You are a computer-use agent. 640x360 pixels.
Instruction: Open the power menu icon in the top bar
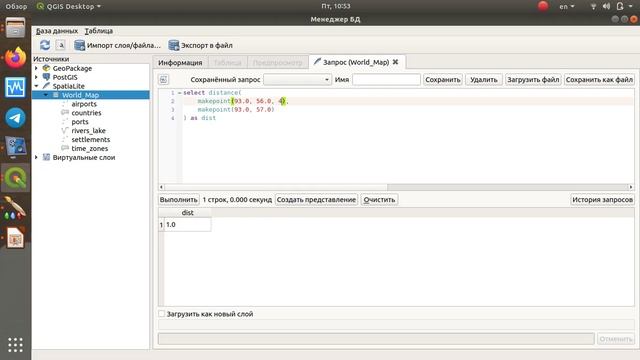pos(620,6)
